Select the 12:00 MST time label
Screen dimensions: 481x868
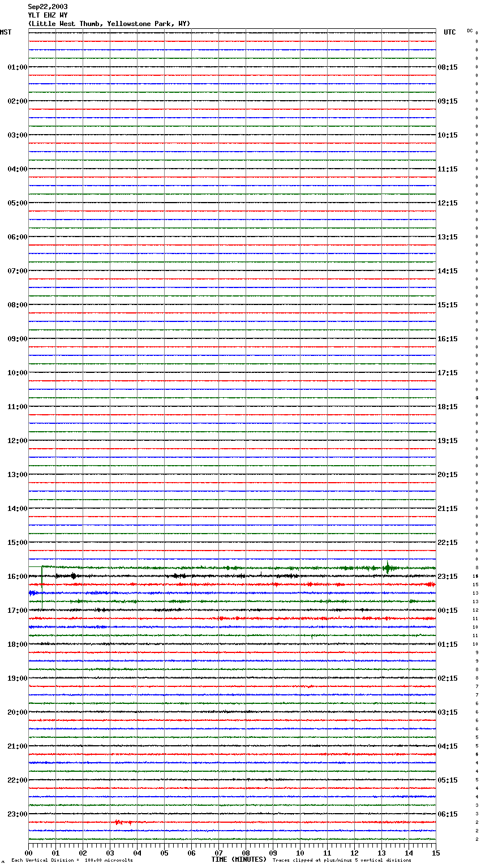tap(18, 441)
